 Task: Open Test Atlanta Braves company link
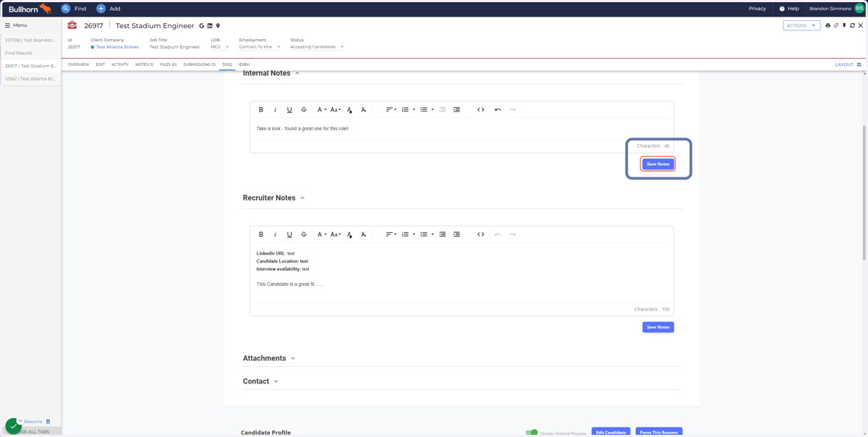tap(117, 47)
